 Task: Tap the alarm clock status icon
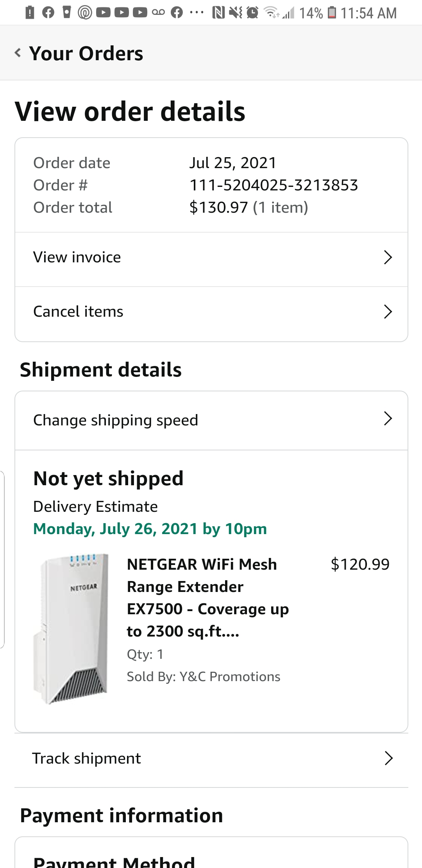pyautogui.click(x=253, y=13)
